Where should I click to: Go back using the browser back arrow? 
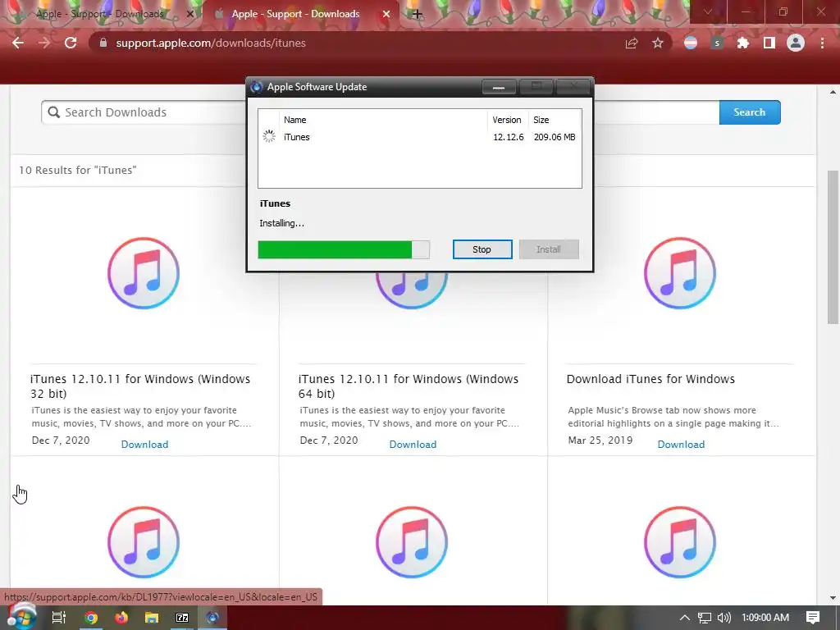[18, 43]
